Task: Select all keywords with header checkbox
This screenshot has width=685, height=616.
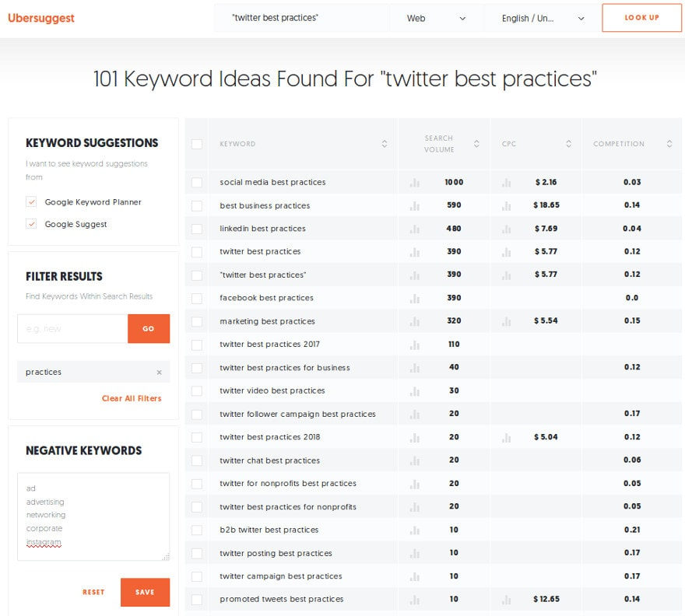Action: 197,144
